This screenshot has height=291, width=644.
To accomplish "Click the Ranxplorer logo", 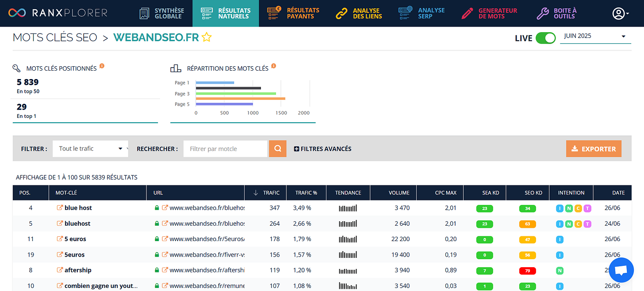I will [57, 13].
